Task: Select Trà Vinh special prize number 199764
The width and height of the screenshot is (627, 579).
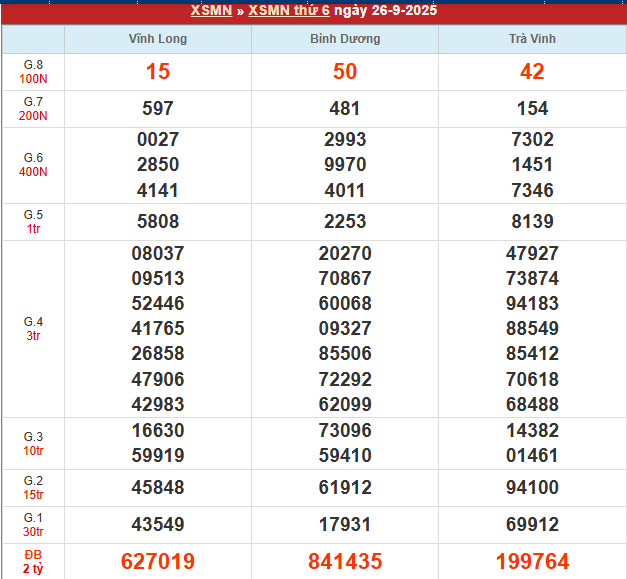Action: click(532, 561)
